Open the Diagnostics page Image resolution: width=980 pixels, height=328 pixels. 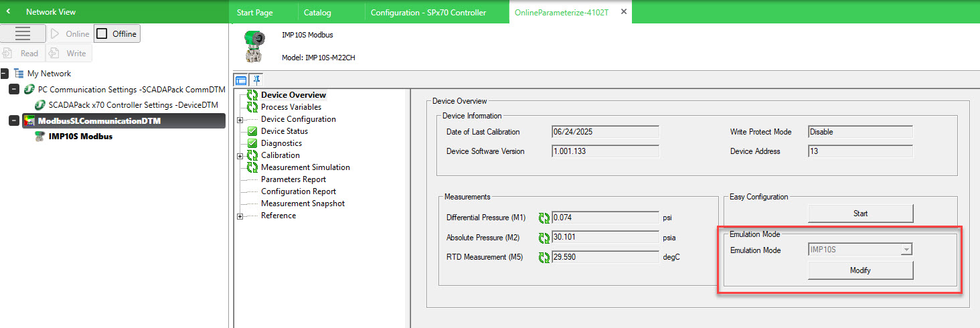pos(281,143)
